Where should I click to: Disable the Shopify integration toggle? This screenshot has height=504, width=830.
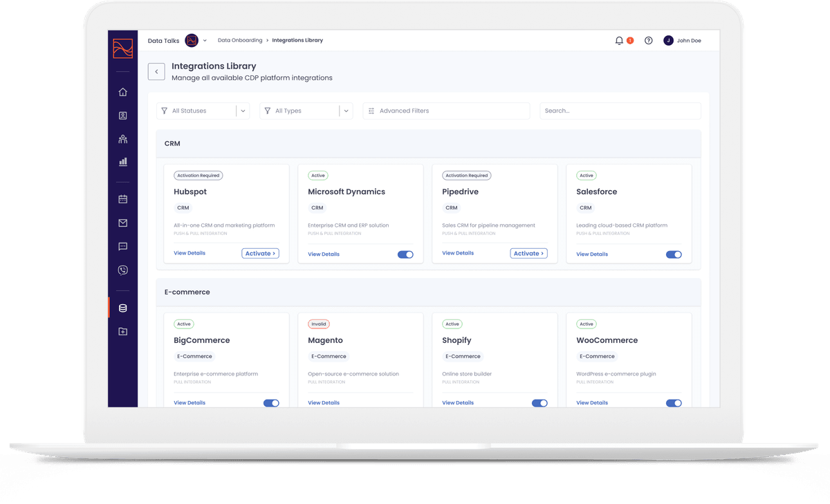[539, 402]
